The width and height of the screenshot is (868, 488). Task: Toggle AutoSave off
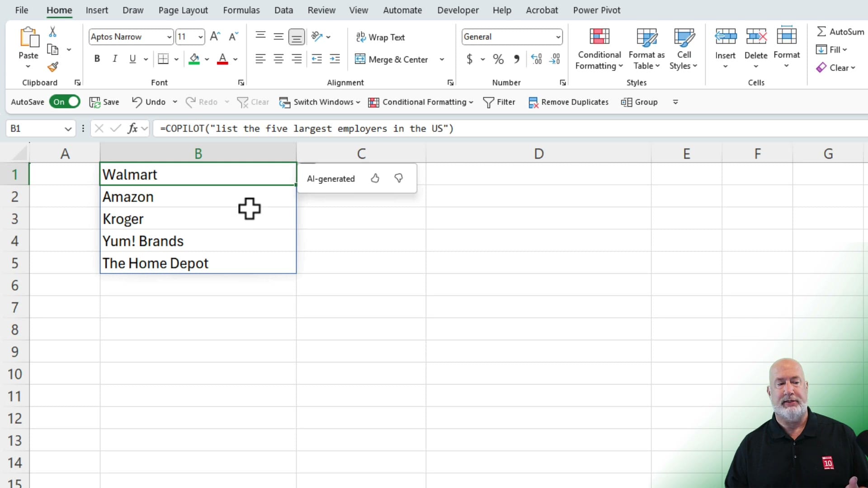point(65,102)
